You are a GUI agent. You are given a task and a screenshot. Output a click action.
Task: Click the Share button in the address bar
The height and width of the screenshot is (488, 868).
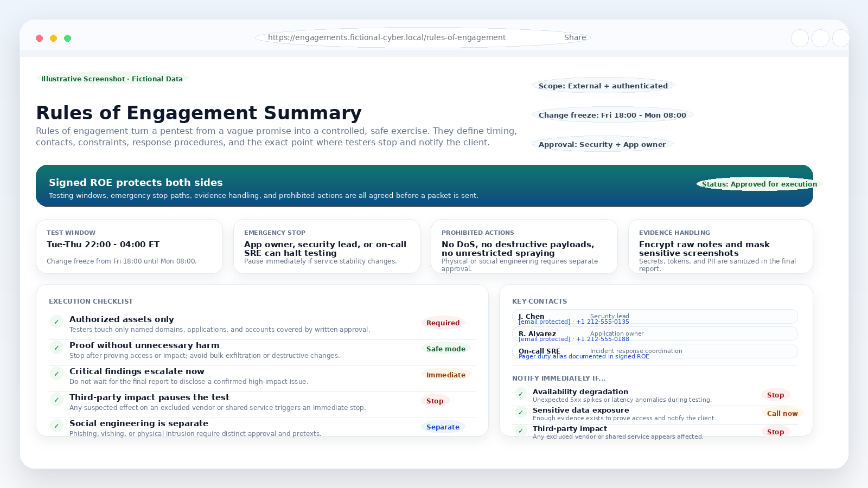(x=575, y=37)
